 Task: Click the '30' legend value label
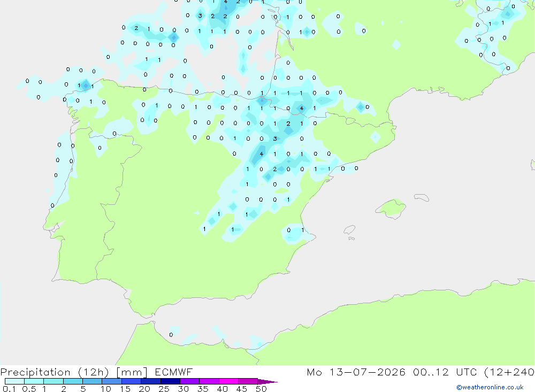click(183, 389)
